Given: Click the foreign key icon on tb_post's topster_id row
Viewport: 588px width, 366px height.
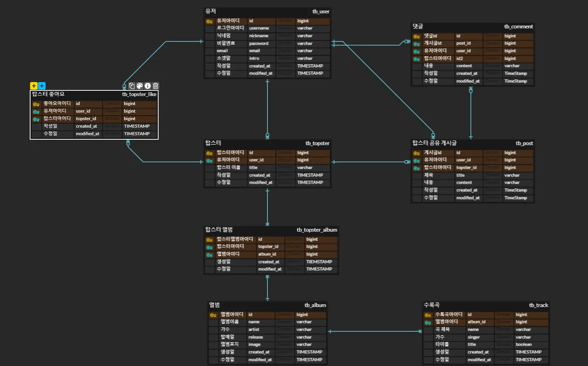Looking at the screenshot, I should tap(417, 168).
